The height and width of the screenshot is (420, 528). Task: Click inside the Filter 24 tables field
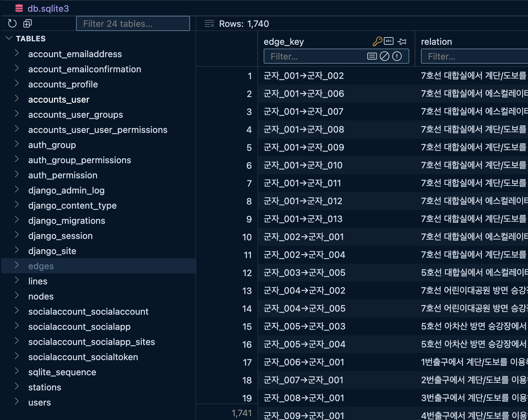[x=133, y=23]
